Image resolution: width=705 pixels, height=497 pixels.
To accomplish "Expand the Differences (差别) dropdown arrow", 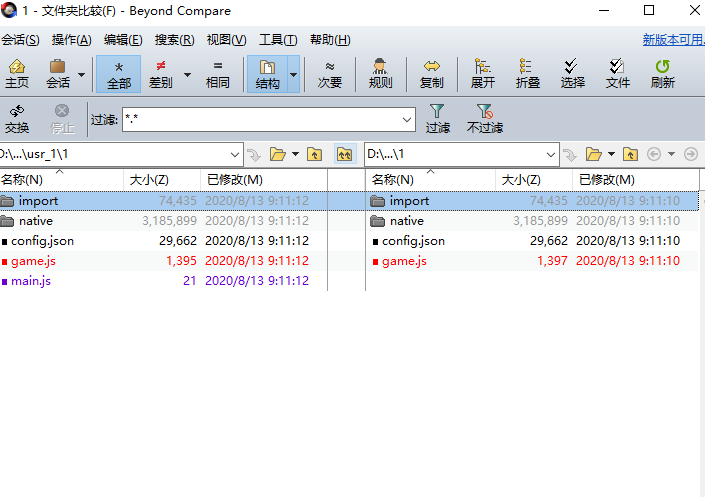I will click(187, 75).
